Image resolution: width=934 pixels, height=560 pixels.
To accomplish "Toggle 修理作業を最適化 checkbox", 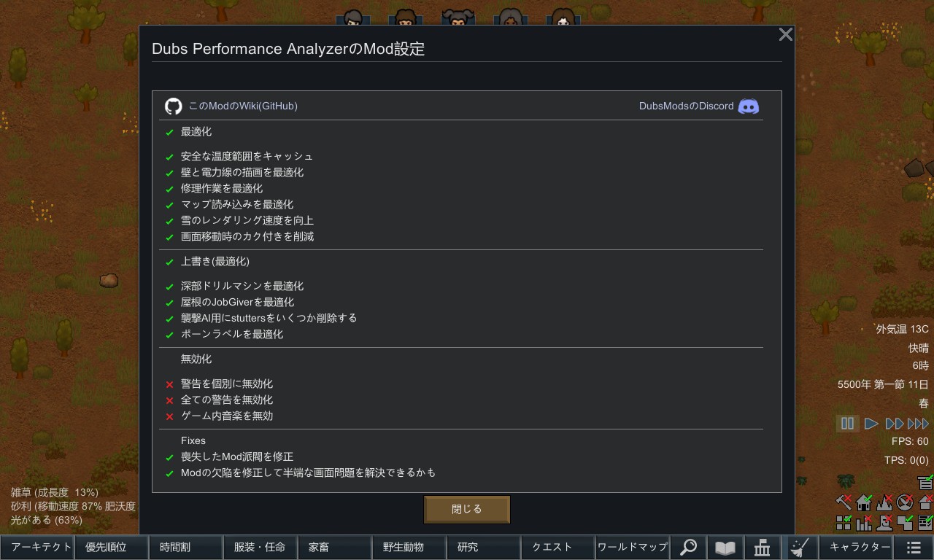I will pyautogui.click(x=169, y=190).
